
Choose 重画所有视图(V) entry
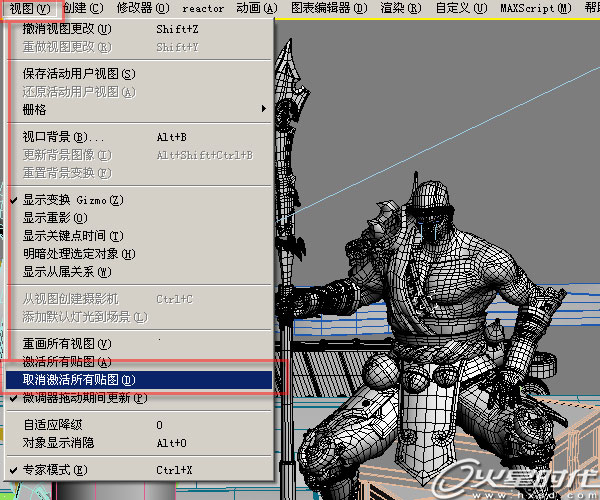139,344
